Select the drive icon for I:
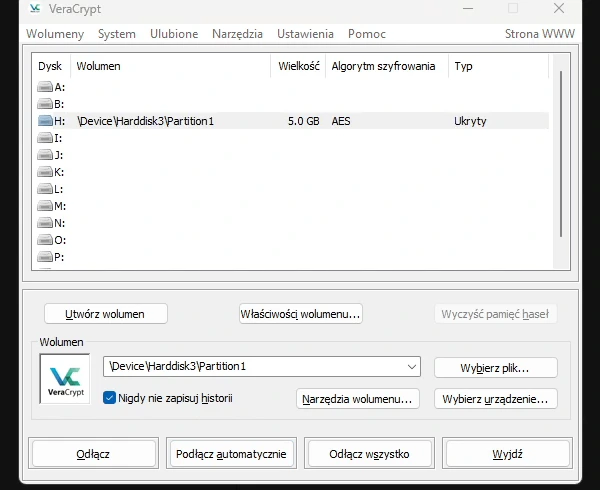 [45, 138]
